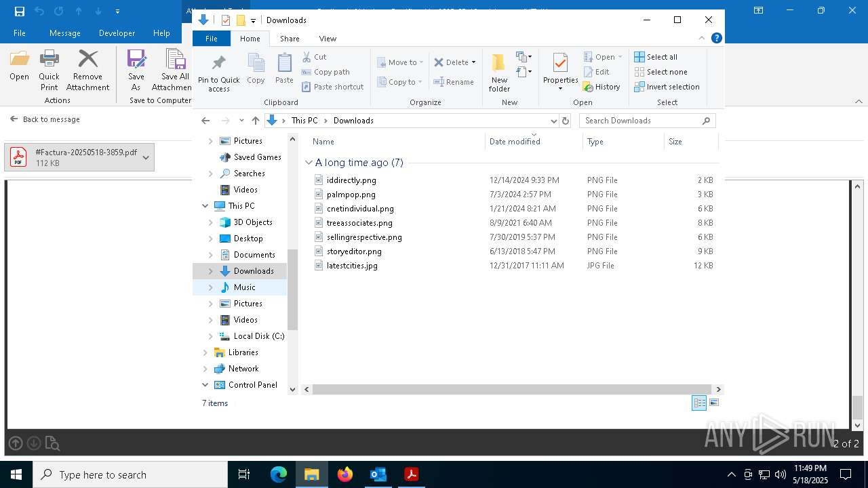Collapse the 'A long time ago' group
Image resolution: width=868 pixels, height=488 pixels.
(309, 163)
